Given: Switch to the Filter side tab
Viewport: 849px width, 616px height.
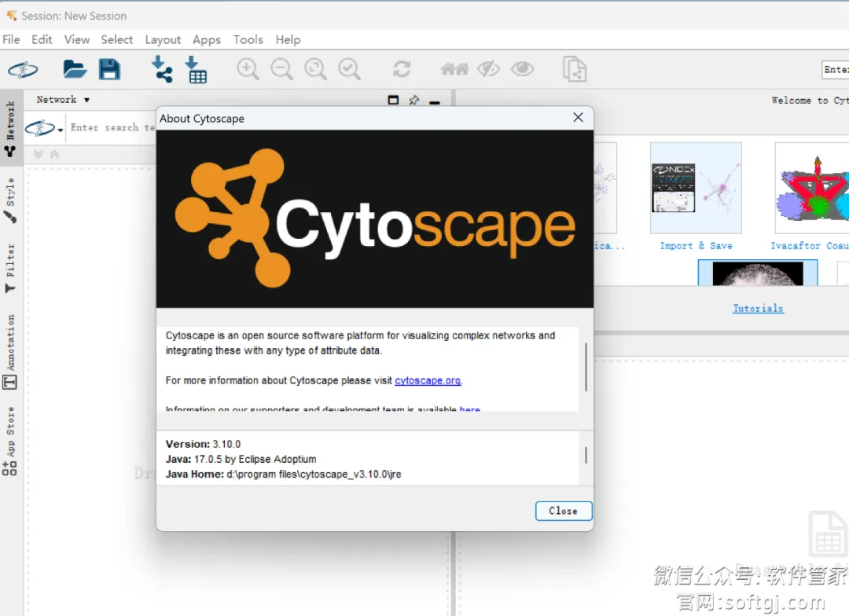Looking at the screenshot, I should [10, 268].
